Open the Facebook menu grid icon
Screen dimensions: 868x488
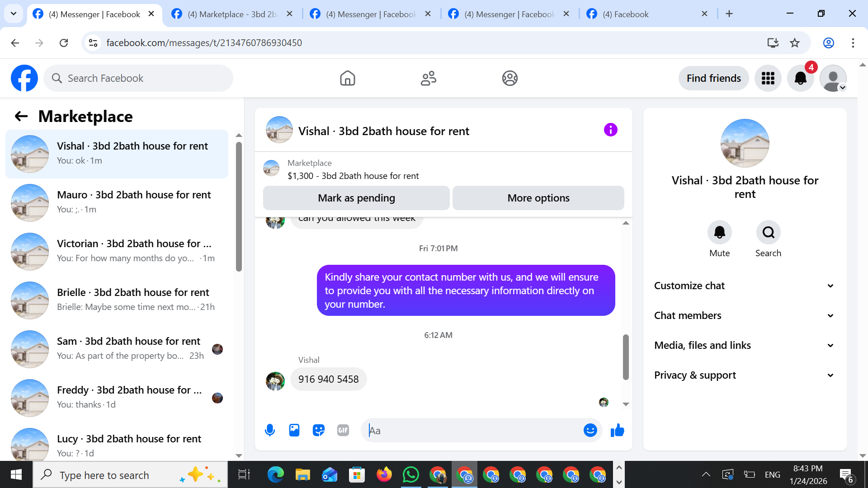tap(768, 78)
